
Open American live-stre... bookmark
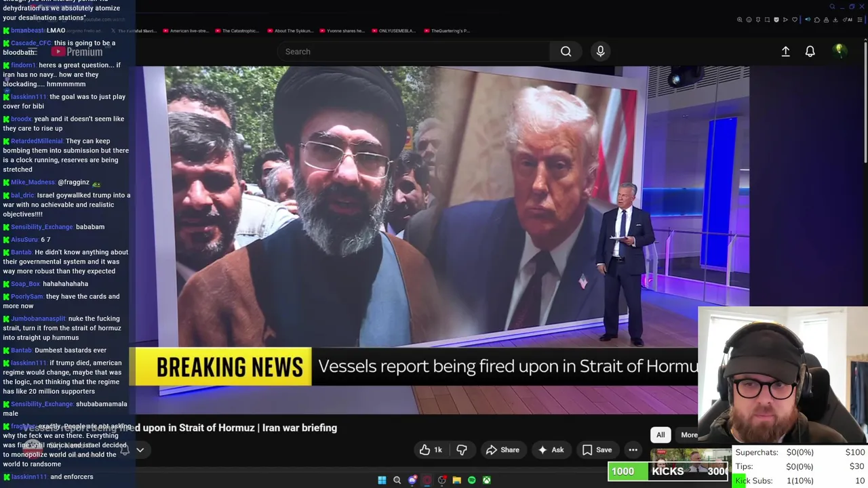point(184,30)
